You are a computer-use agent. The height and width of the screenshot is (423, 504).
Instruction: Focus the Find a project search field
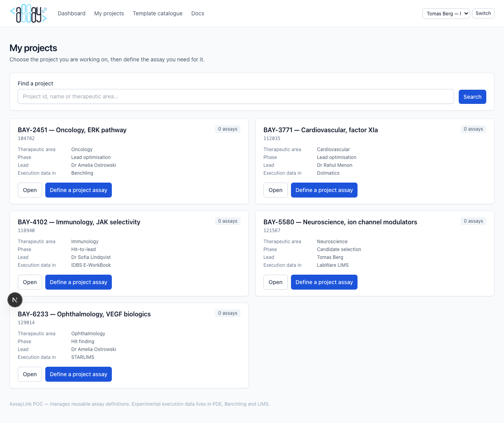236,96
